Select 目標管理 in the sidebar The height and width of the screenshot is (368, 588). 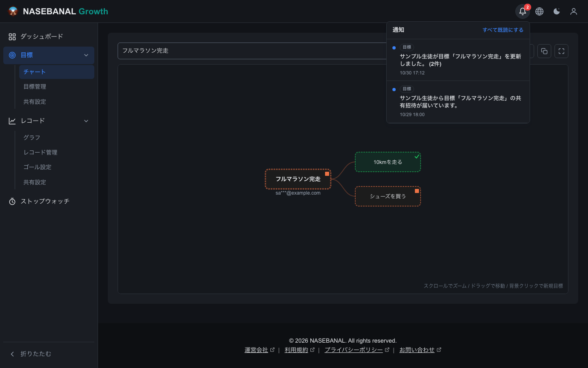point(57,87)
